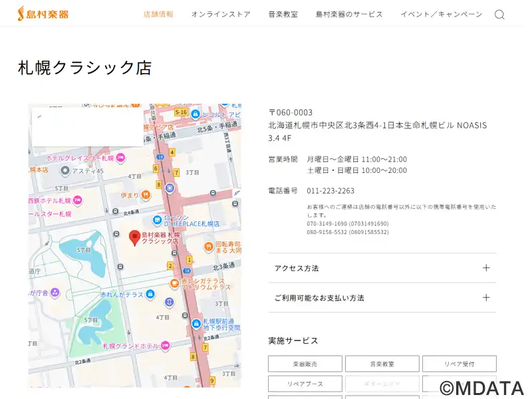This screenshot has width=532, height=399.
Task: Click the phone number 011-223-2263
Action: [x=331, y=191]
